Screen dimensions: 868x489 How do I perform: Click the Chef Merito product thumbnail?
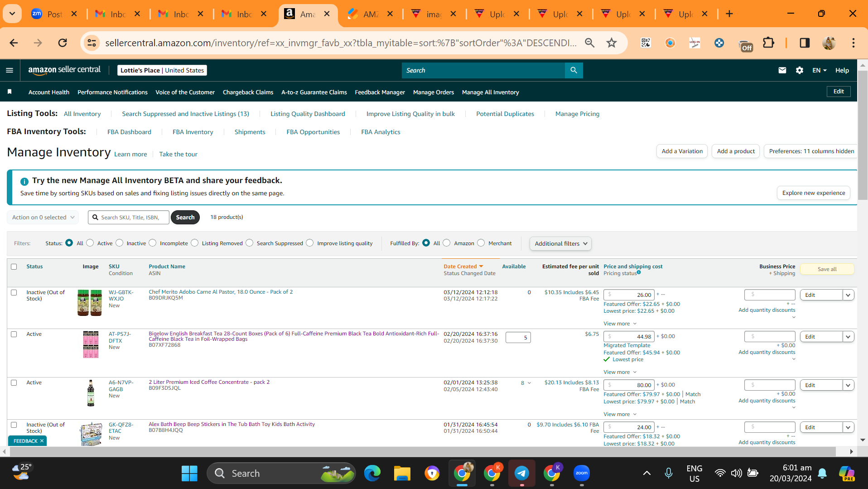coord(90,303)
